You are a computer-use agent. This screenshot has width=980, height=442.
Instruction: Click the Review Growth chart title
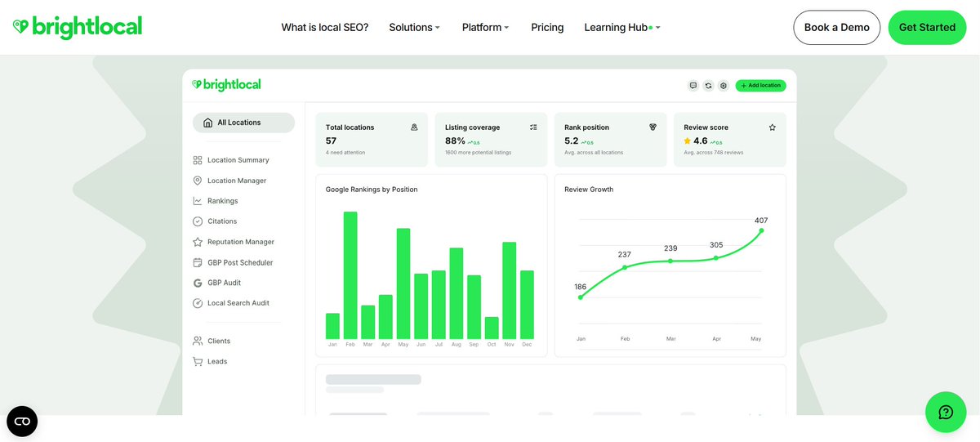pyautogui.click(x=589, y=190)
